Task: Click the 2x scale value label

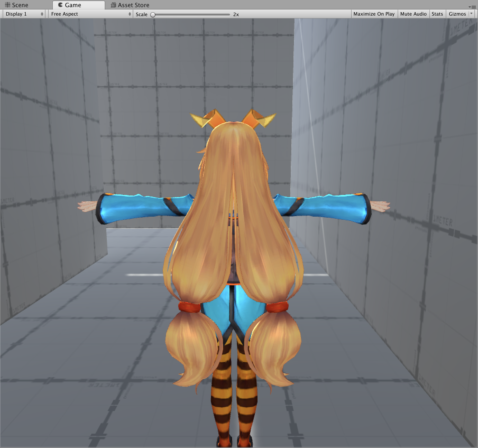Action: coord(236,15)
